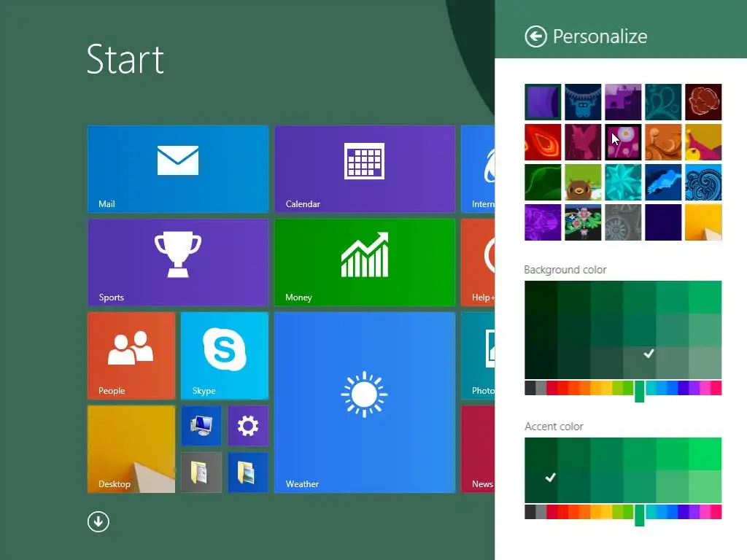The height and width of the screenshot is (560, 747).
Task: Pick the dark red flower background pattern
Action: (703, 102)
